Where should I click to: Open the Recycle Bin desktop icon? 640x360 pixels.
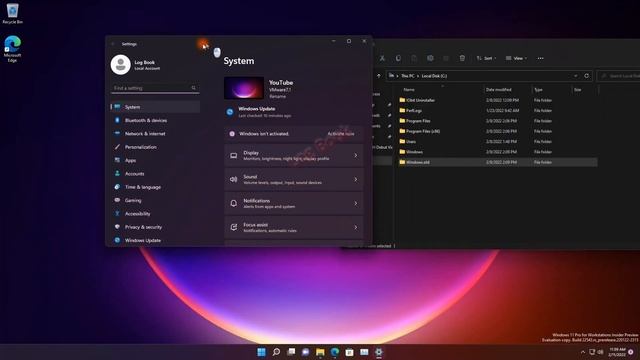click(x=12, y=13)
